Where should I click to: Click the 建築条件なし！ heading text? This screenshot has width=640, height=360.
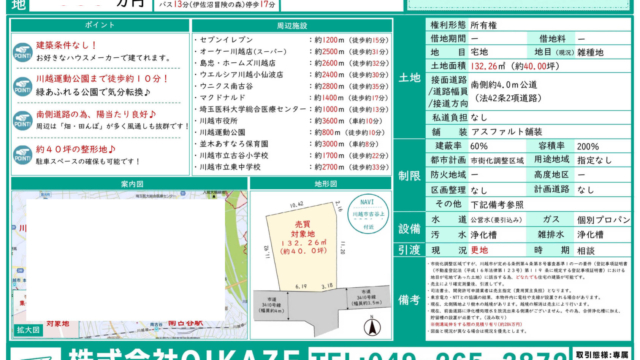click(67, 45)
